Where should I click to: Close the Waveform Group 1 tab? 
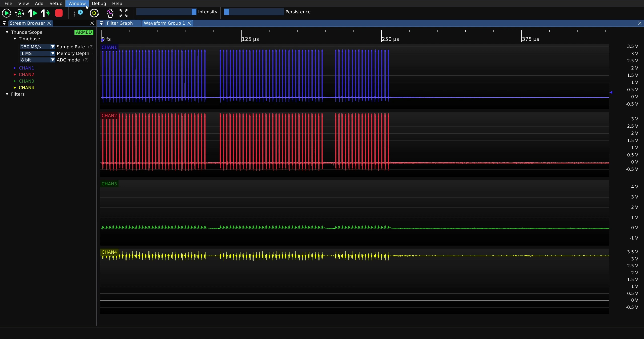[189, 23]
